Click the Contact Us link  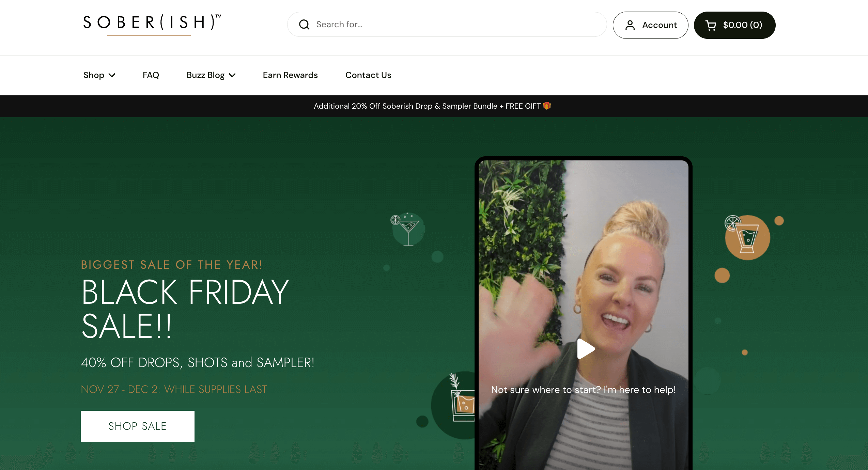click(368, 75)
